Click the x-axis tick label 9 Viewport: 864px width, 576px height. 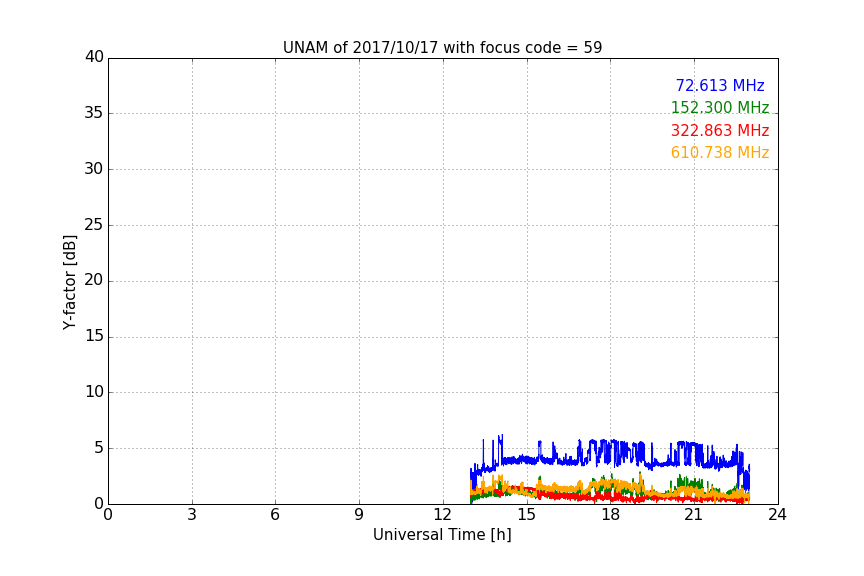[x=359, y=515]
